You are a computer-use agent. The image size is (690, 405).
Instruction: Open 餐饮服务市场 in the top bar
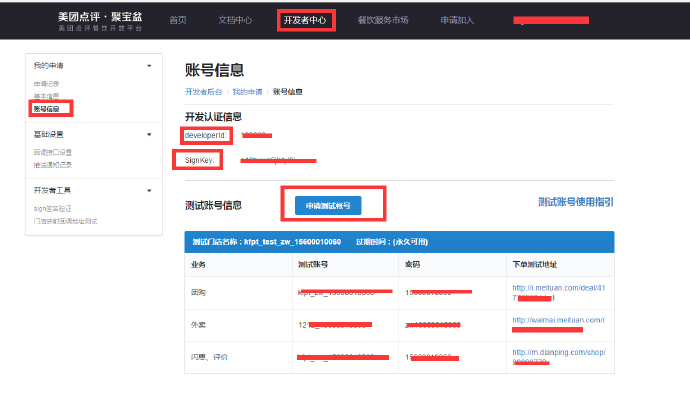click(x=383, y=20)
